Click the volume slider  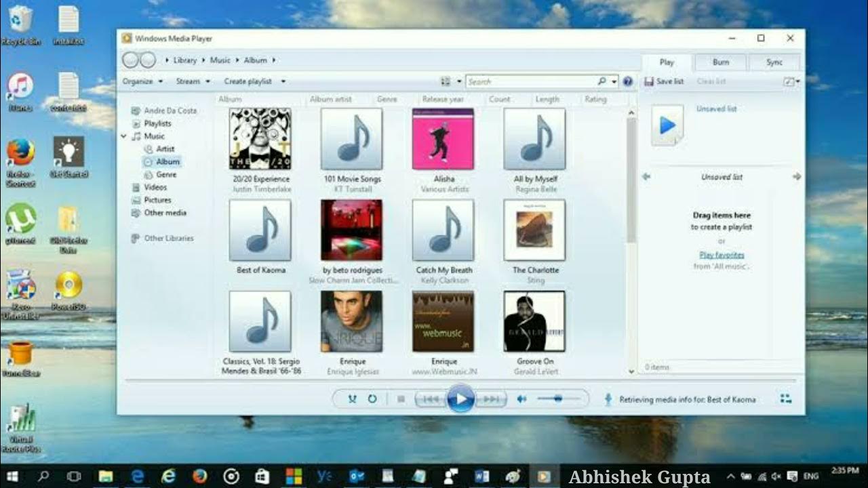coord(559,399)
